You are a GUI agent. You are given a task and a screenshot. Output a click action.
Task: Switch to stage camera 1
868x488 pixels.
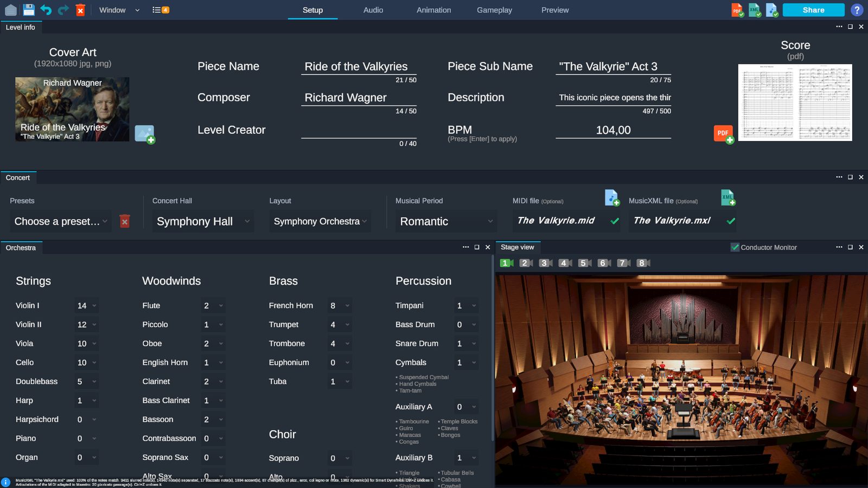(x=507, y=263)
